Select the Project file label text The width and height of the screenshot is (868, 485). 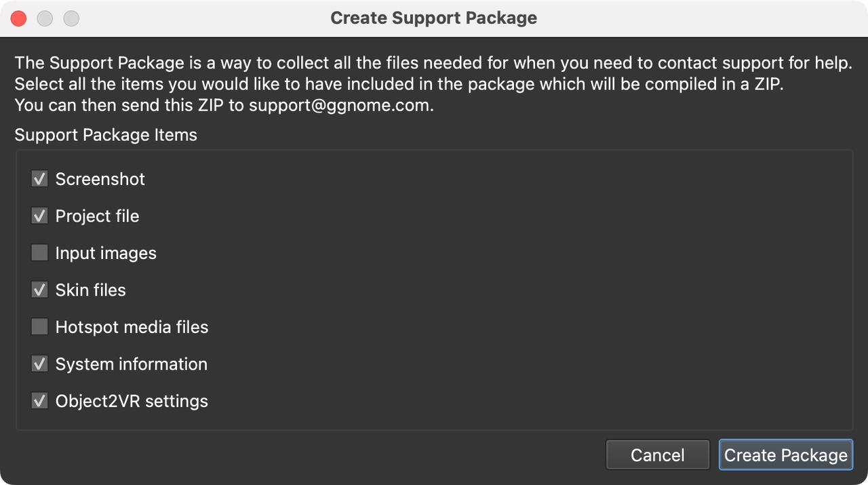pyautogui.click(x=97, y=216)
